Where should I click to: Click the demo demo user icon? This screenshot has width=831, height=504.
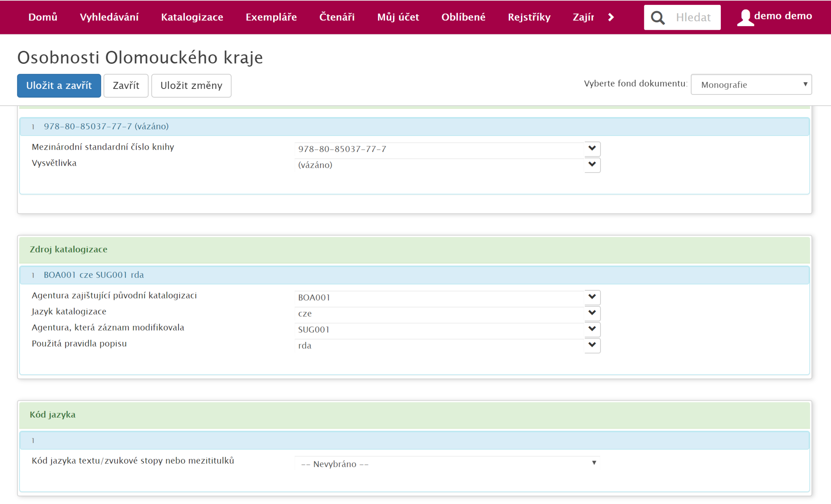pos(745,18)
